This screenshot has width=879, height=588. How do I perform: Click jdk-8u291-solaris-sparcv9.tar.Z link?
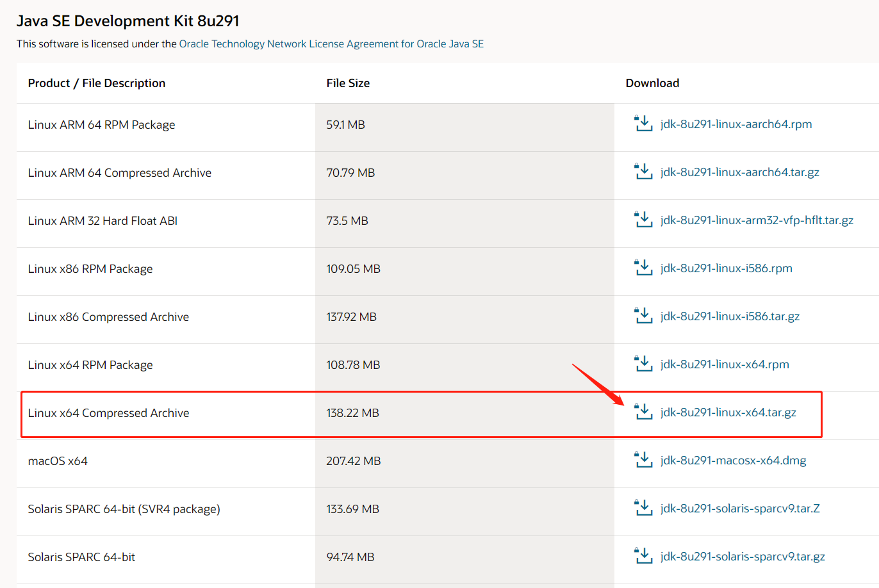[740, 509]
